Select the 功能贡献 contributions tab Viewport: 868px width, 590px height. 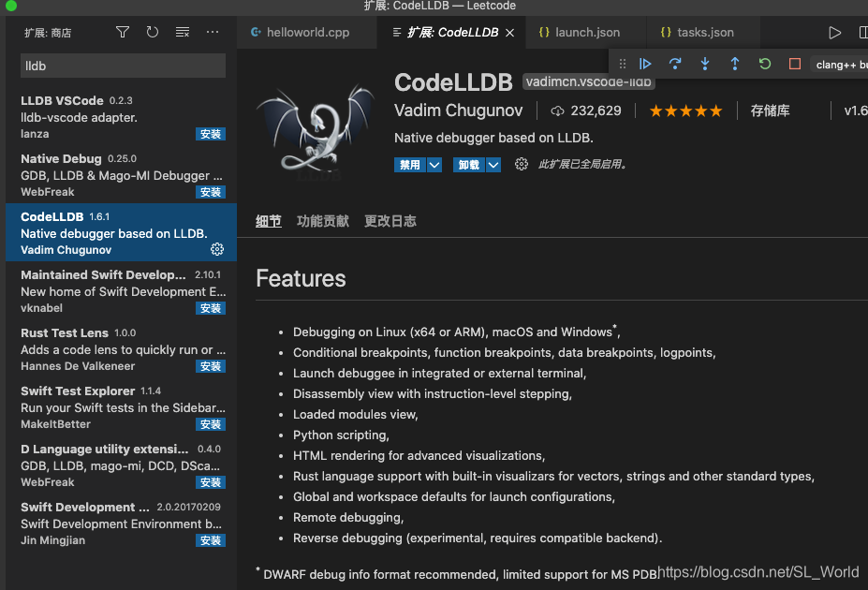323,221
